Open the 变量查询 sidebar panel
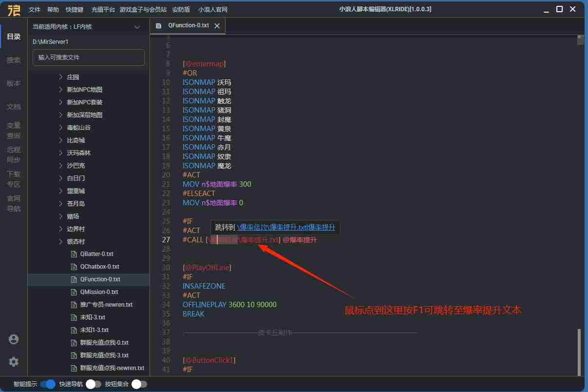This screenshot has height=392, width=588. (14, 131)
